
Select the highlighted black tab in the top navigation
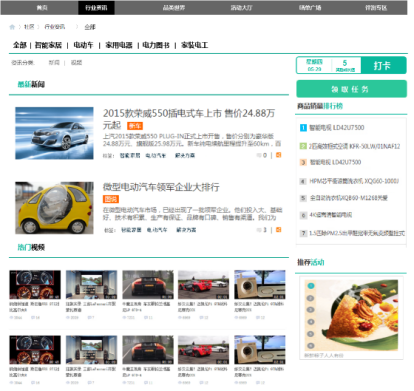pyautogui.click(x=96, y=8)
